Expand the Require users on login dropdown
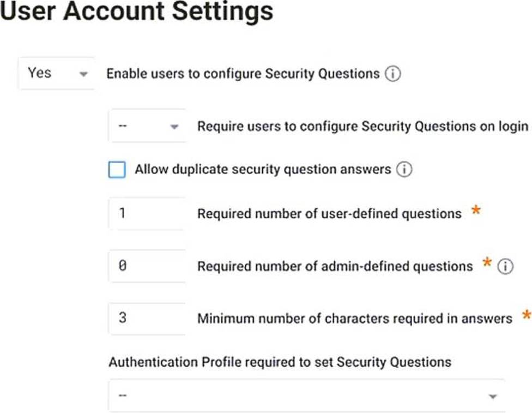532x413 pixels. 147,126
